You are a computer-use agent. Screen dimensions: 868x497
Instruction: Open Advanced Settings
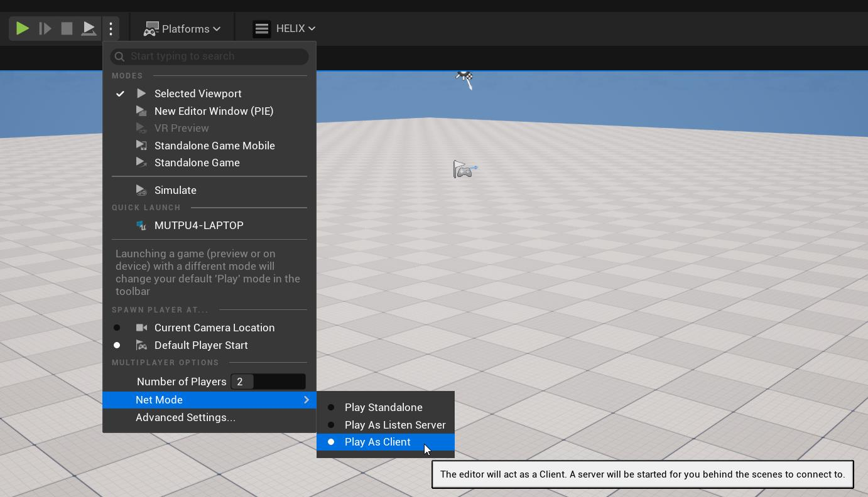[x=185, y=417]
